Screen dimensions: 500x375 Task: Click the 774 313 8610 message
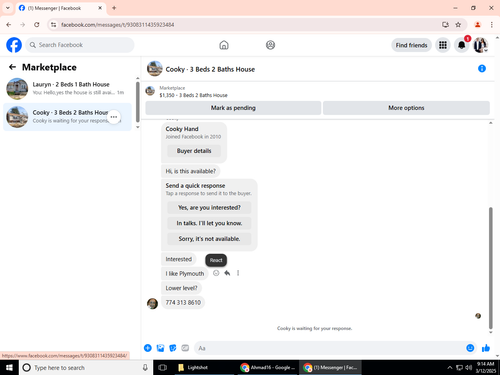(x=183, y=303)
